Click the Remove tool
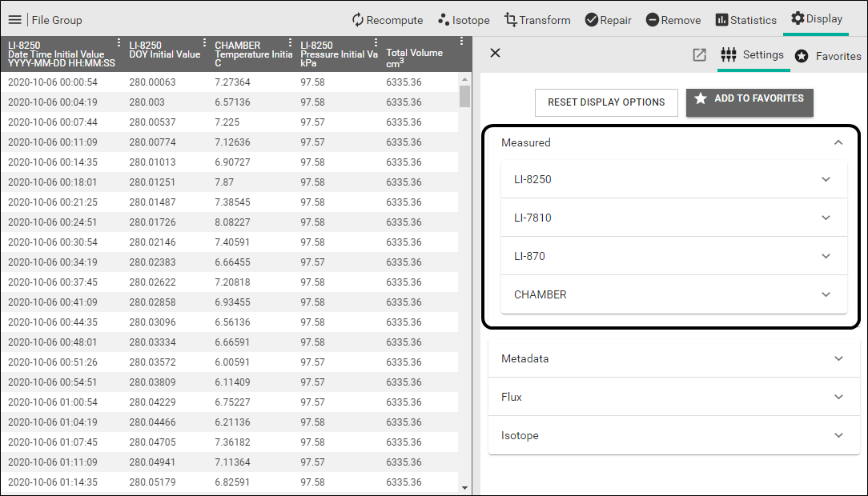This screenshot has width=868, height=496. (x=673, y=20)
